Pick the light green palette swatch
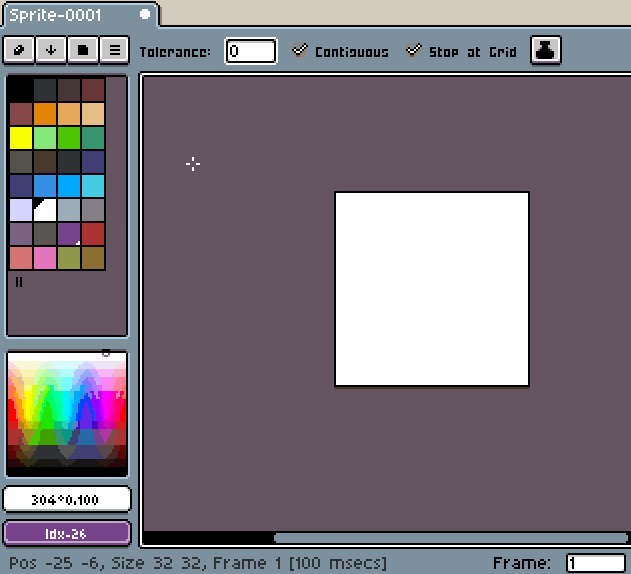Image resolution: width=631 pixels, height=574 pixels. pos(45,138)
